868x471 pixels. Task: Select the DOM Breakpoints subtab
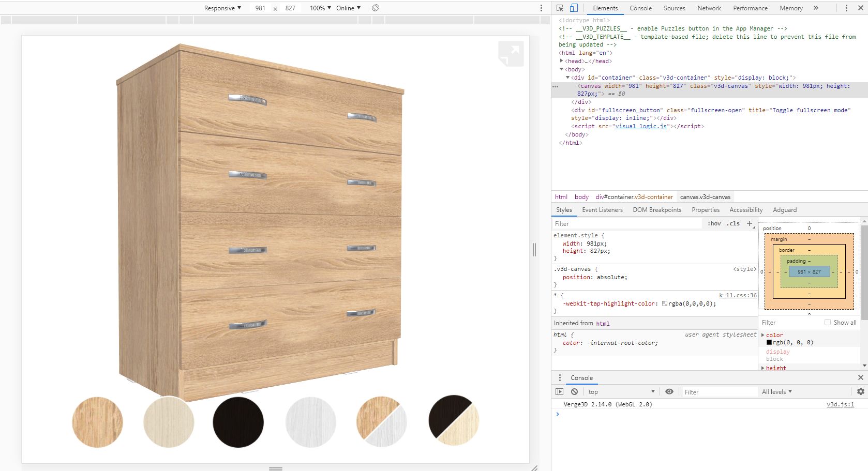click(657, 209)
